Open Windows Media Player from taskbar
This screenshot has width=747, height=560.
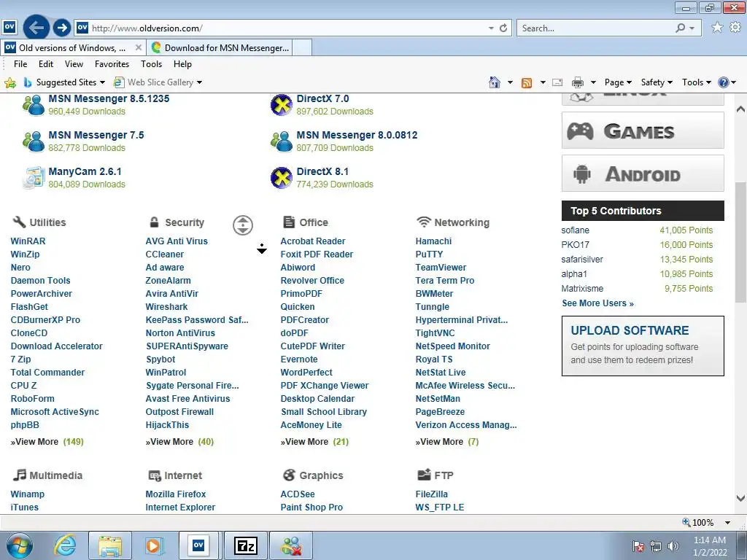153,545
